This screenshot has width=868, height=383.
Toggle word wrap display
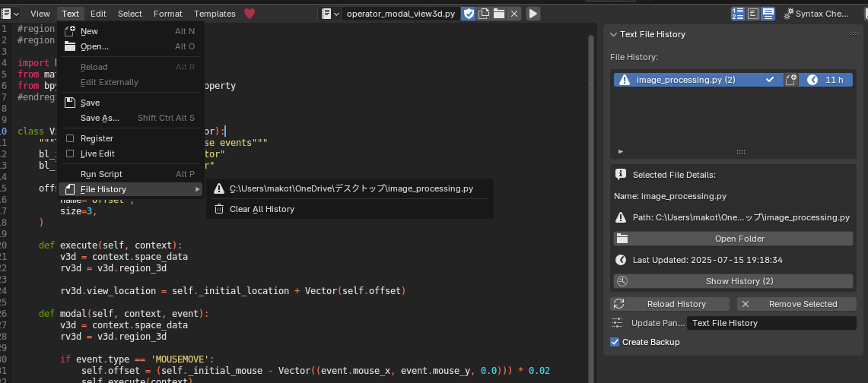[x=753, y=14]
